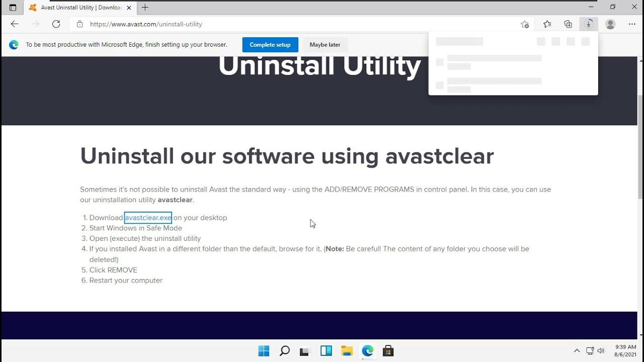The height and width of the screenshot is (362, 644).
Task: Open File Explorer from the taskbar
Action: tap(347, 351)
